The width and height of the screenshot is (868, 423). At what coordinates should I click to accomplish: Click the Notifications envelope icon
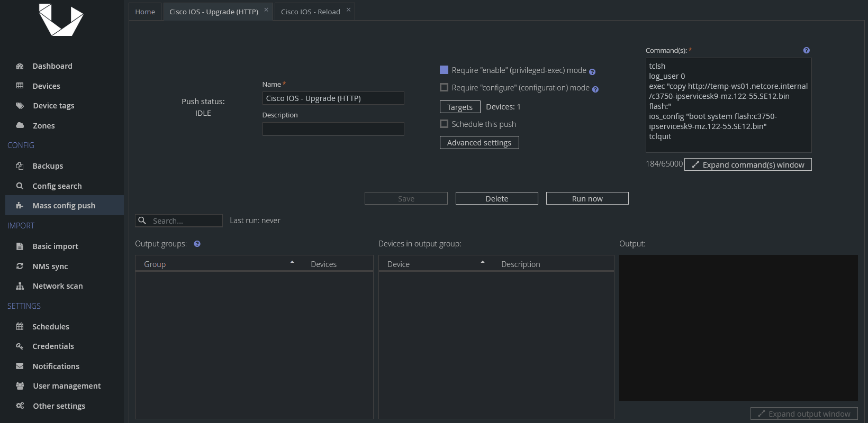pos(20,366)
